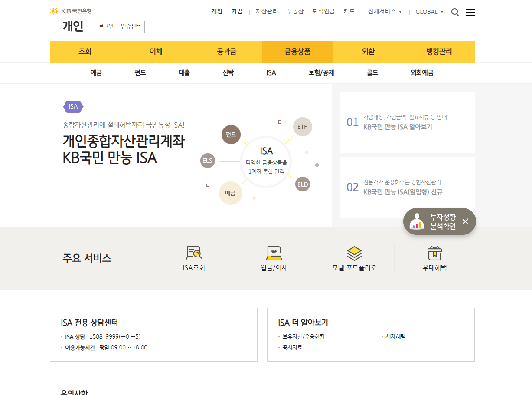
Task: Close the 투자성향 분석확인 floating popup
Action: (x=465, y=221)
